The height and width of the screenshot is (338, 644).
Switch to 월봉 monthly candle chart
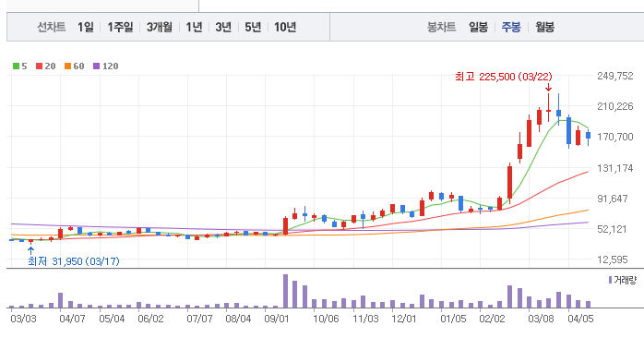(x=544, y=27)
